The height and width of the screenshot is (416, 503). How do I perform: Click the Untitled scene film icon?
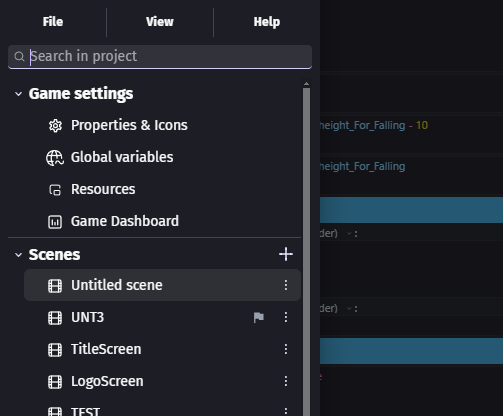(x=55, y=286)
